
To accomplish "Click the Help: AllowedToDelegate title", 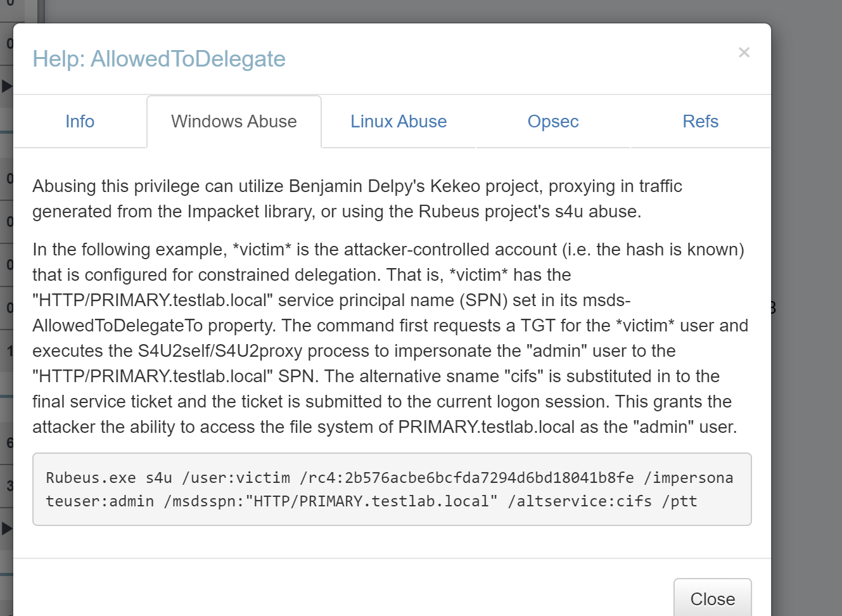I will 159,59.
